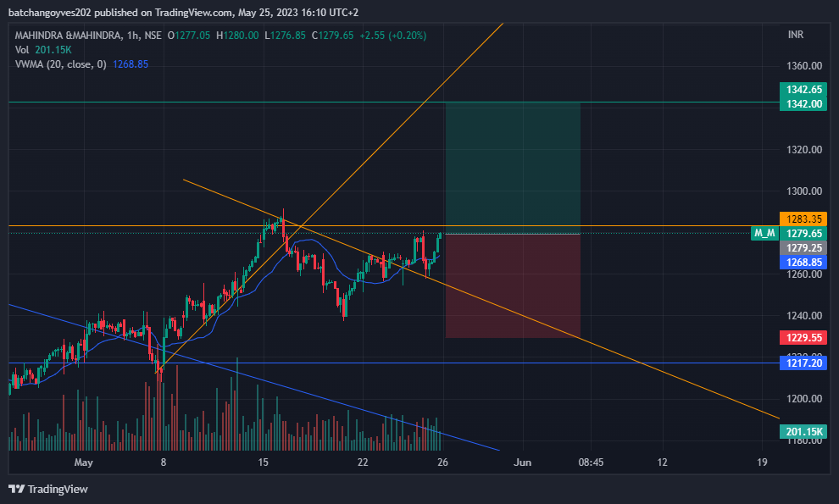
Task: Click the 1360.00 price scale value
Action: coord(804,66)
